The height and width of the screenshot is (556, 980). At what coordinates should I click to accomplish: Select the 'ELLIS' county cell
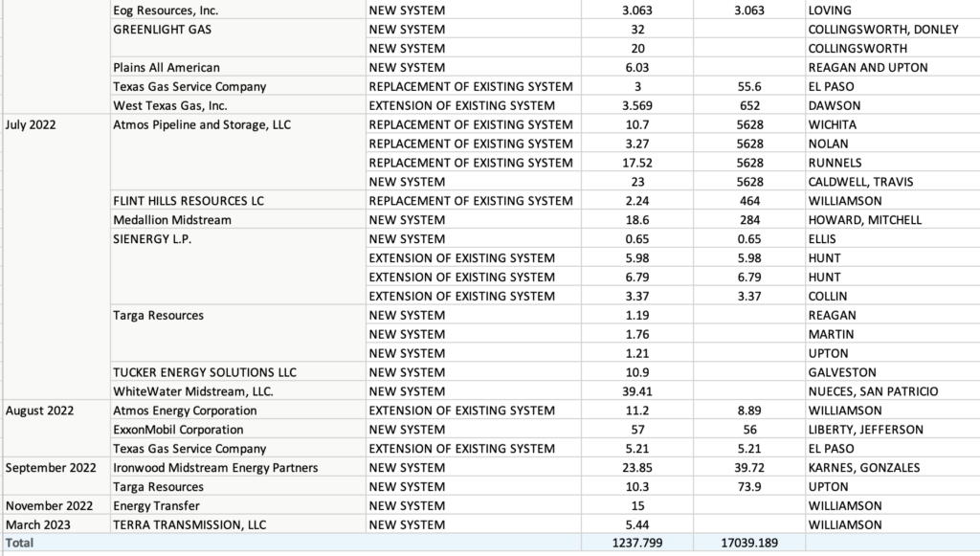[893, 238]
